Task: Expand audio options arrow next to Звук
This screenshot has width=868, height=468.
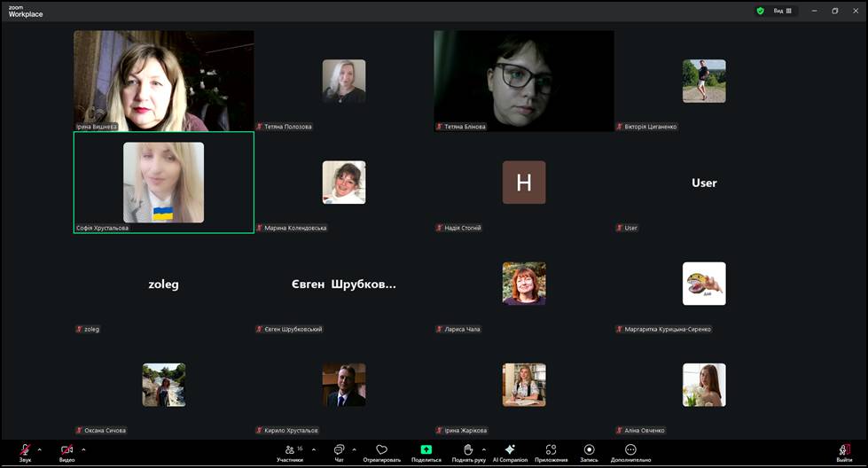Action: [40, 449]
